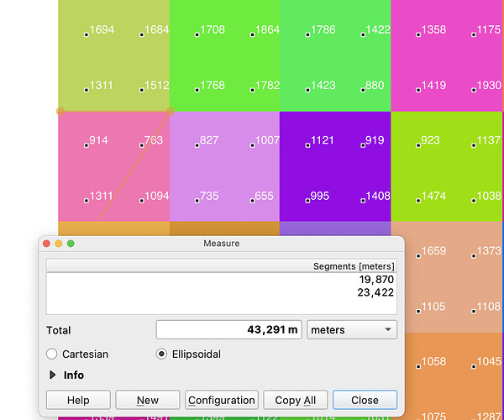Click the point labeled 1930
This screenshot has width=504, height=420.
[474, 90]
